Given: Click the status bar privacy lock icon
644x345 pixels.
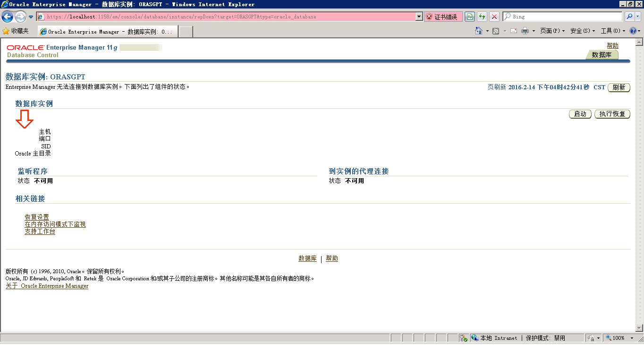Looking at the screenshot, I should tap(592, 338).
